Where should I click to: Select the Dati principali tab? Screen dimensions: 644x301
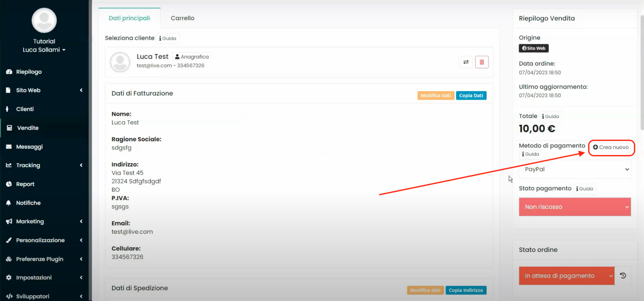point(129,18)
